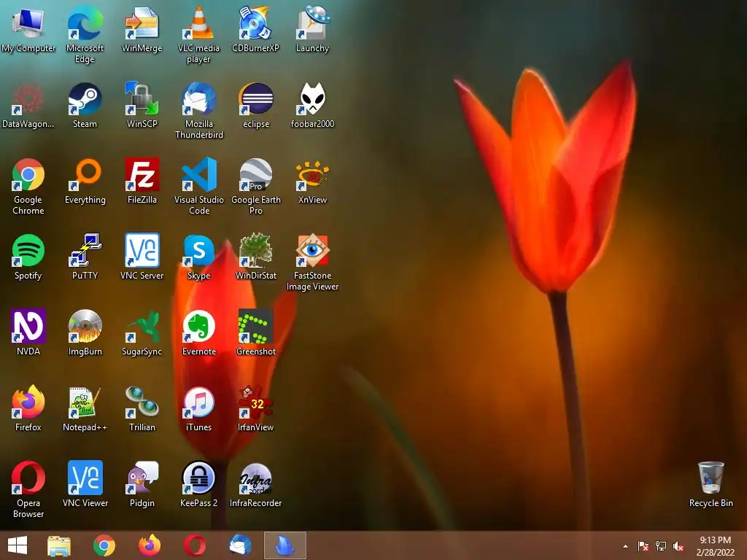
Task: Select the Recycle Bin icon
Action: [x=711, y=484]
